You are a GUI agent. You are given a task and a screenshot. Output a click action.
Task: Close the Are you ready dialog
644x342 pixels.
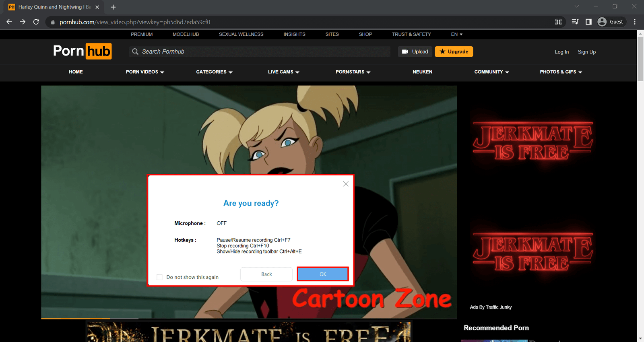[346, 184]
